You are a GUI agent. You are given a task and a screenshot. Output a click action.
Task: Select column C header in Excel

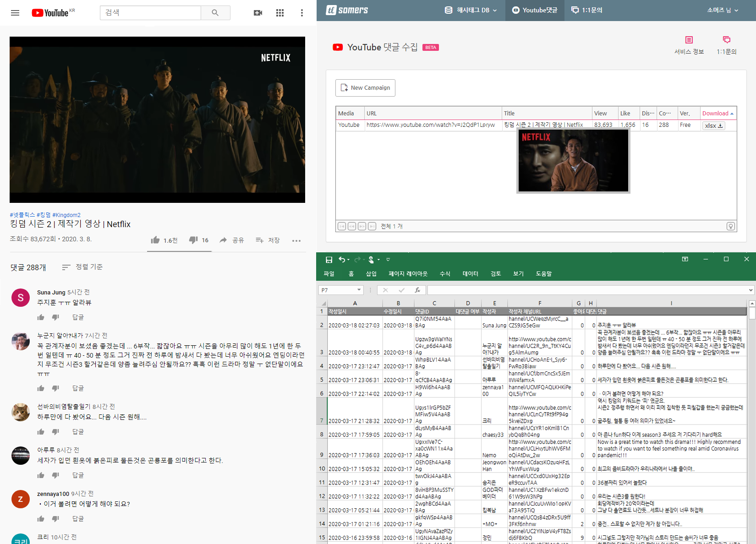434,303
